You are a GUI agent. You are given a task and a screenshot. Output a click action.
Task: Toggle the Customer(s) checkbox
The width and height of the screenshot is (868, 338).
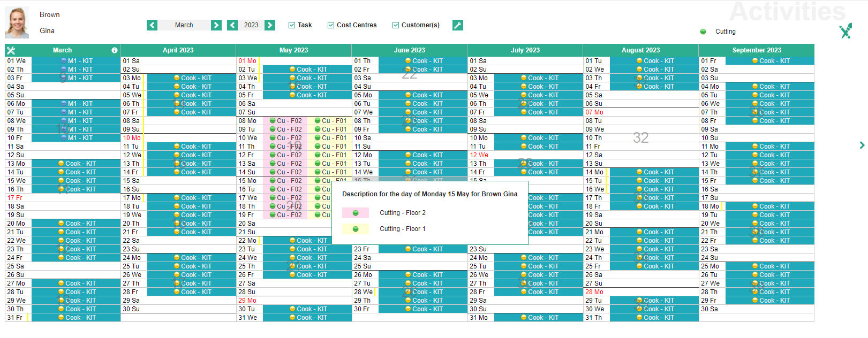pos(396,25)
